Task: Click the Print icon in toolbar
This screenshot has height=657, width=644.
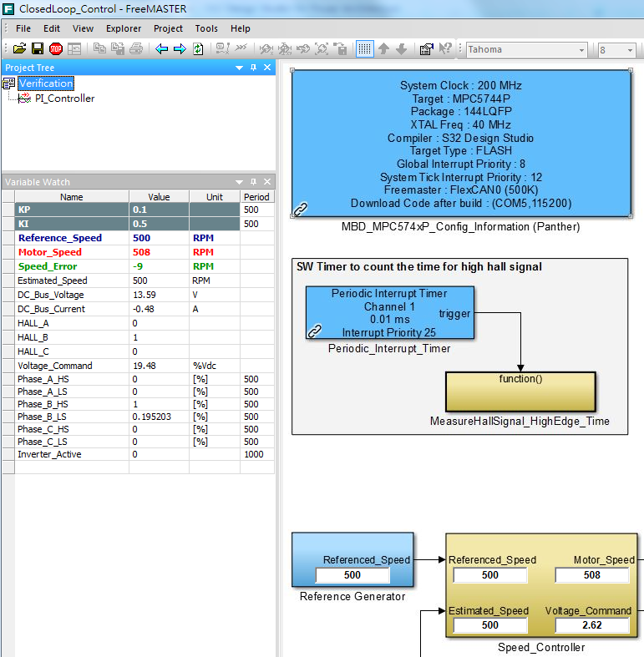Action: 136,49
